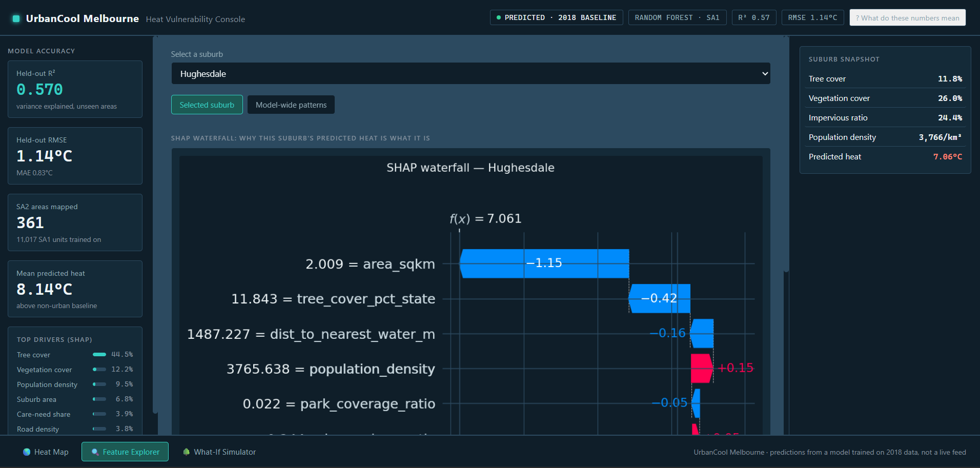
Task: Click the Held-out R² accuracy card
Action: [x=75, y=89]
